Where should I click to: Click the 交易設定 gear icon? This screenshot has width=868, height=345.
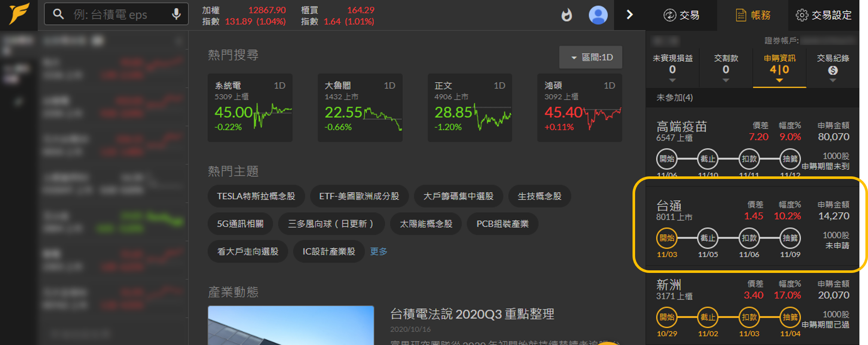click(801, 15)
